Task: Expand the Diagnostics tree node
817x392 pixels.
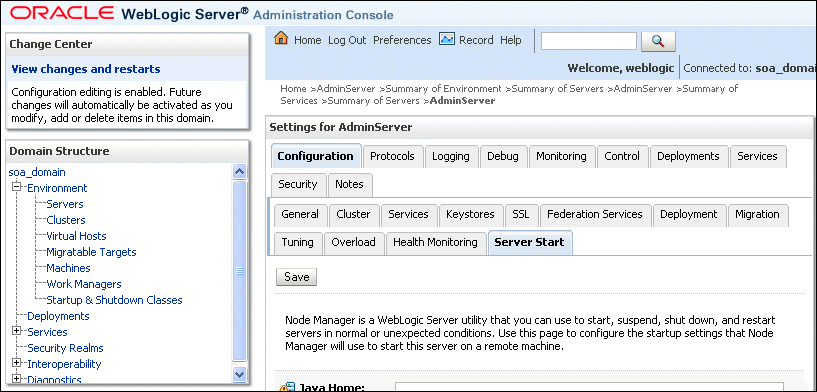Action: coord(17,379)
